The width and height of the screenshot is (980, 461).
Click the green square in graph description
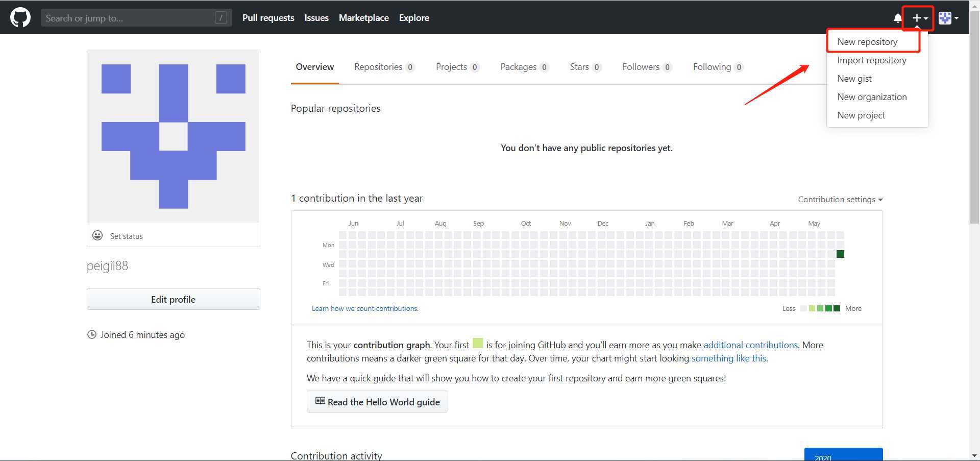pos(478,343)
